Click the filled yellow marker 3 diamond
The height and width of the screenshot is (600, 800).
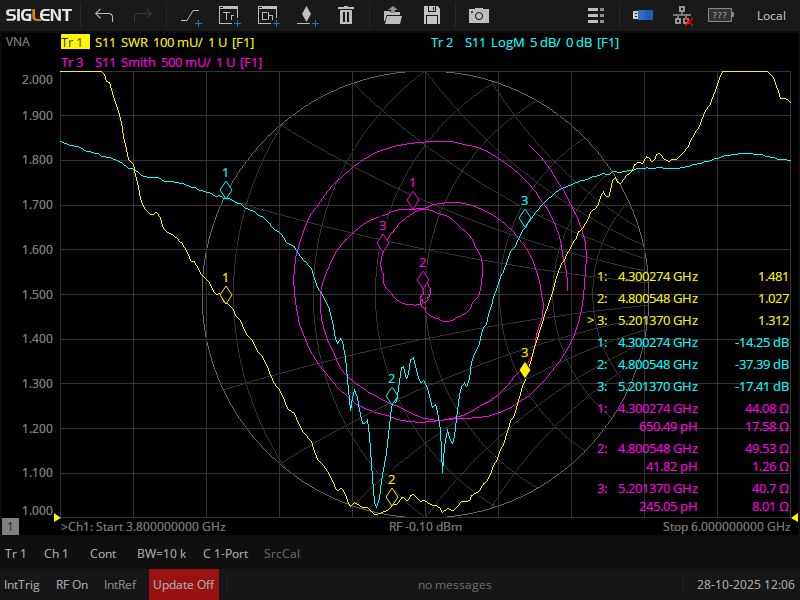525,370
